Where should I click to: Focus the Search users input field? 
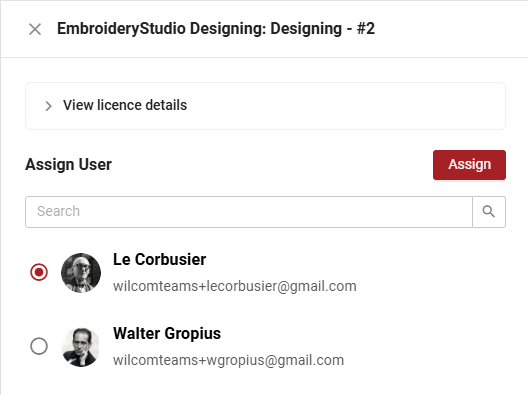tap(249, 212)
